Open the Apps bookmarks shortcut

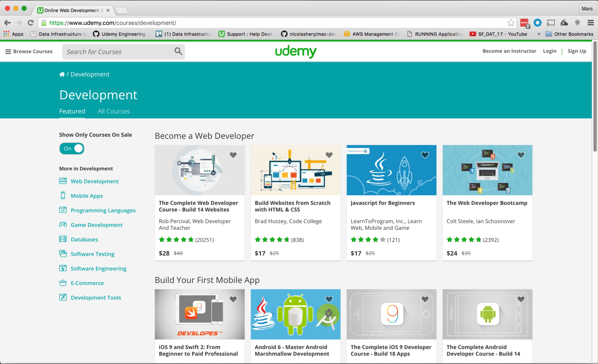click(x=13, y=34)
